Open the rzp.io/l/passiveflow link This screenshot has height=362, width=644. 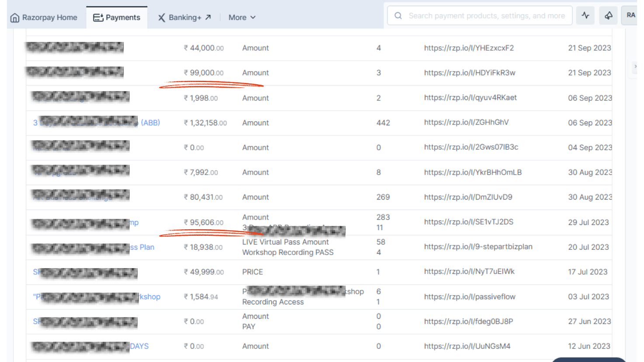point(469,297)
